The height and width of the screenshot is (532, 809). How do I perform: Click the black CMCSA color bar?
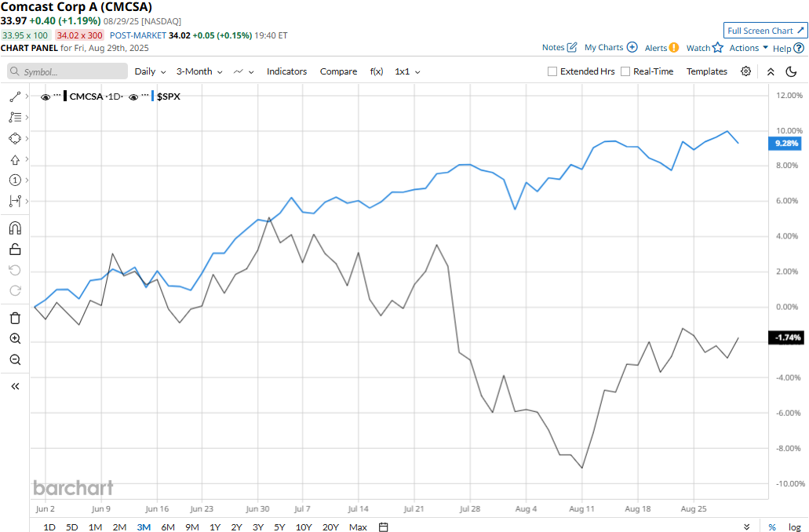coord(65,97)
